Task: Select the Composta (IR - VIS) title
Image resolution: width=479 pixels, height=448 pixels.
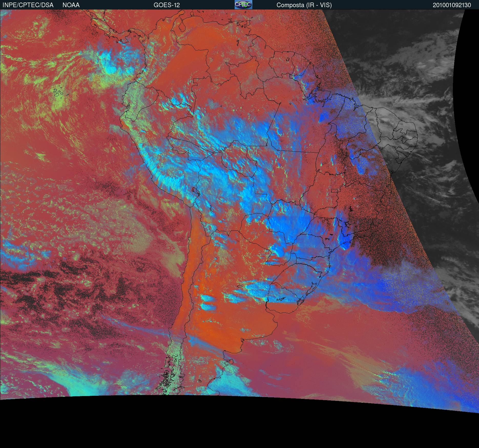Action: click(304, 5)
